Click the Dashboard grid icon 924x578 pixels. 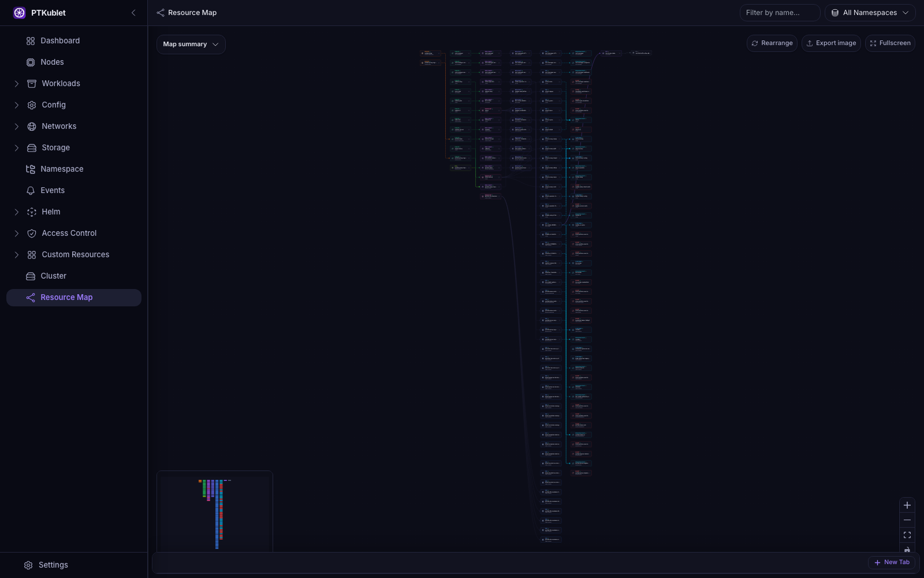31,41
